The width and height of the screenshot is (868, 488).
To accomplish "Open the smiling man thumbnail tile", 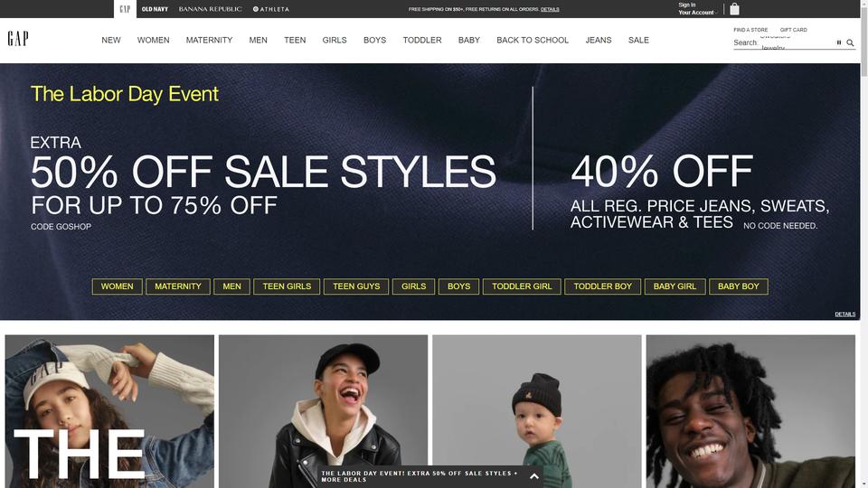I will pyautogui.click(x=750, y=411).
